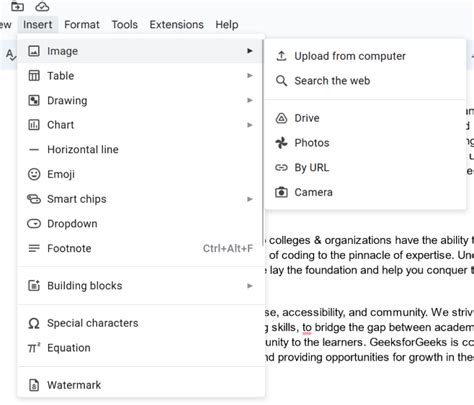The image size is (474, 405).
Task: Click the Footnote lines icon
Action: 34,248
